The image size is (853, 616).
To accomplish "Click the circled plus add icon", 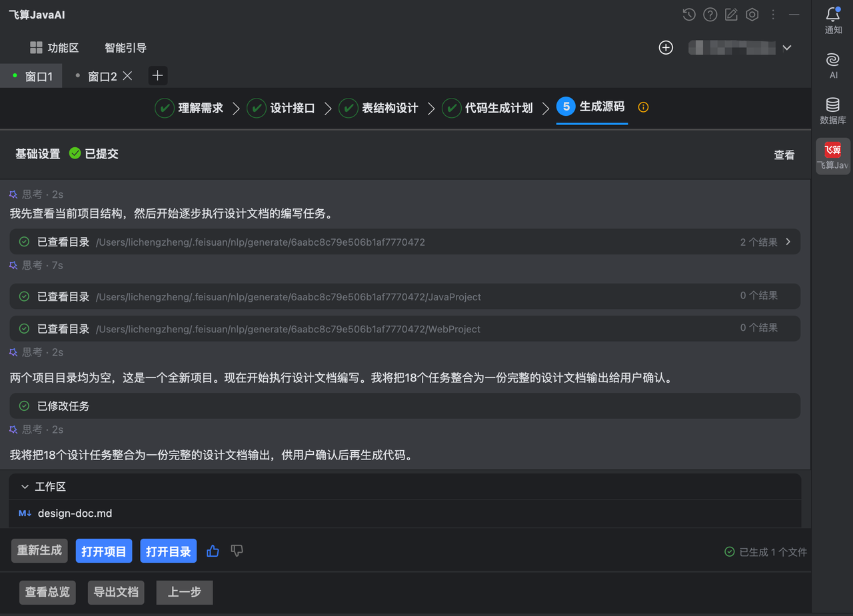I will [666, 47].
